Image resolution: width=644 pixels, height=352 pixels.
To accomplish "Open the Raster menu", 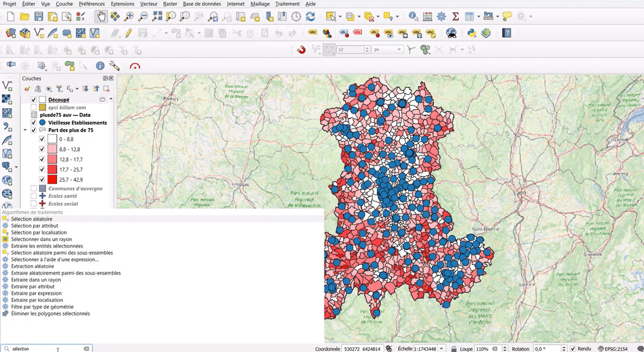I will [170, 4].
